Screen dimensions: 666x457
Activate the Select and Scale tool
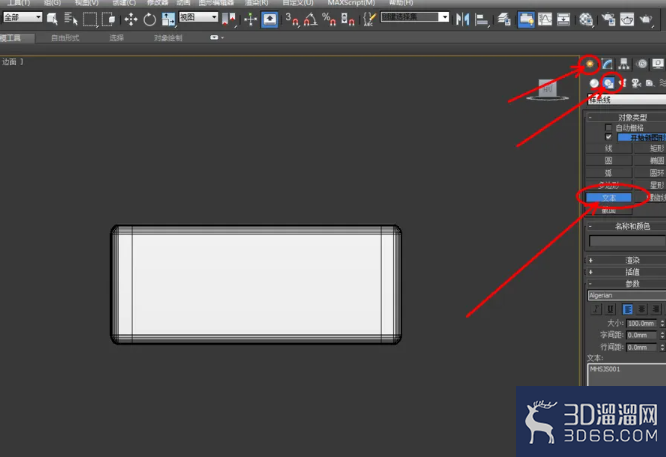[169, 19]
